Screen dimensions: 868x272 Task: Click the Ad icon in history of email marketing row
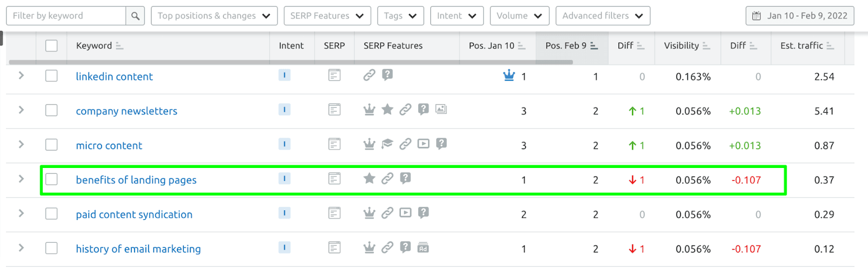pos(423,248)
